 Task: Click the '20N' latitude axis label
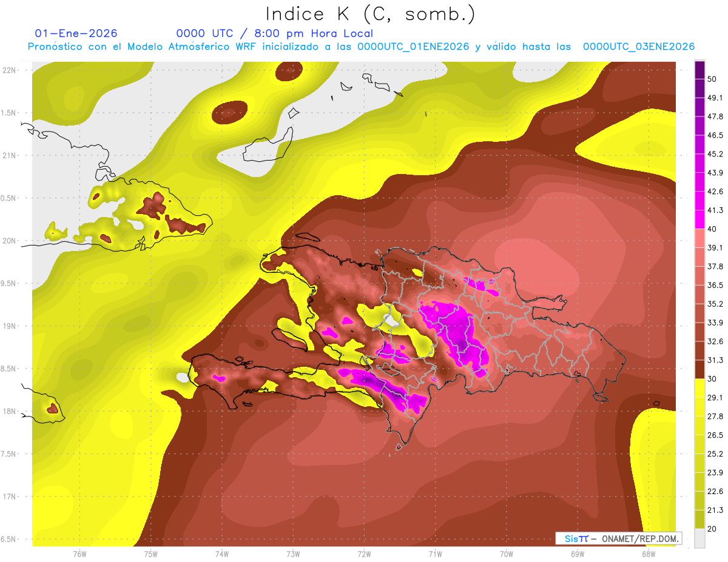(x=10, y=241)
